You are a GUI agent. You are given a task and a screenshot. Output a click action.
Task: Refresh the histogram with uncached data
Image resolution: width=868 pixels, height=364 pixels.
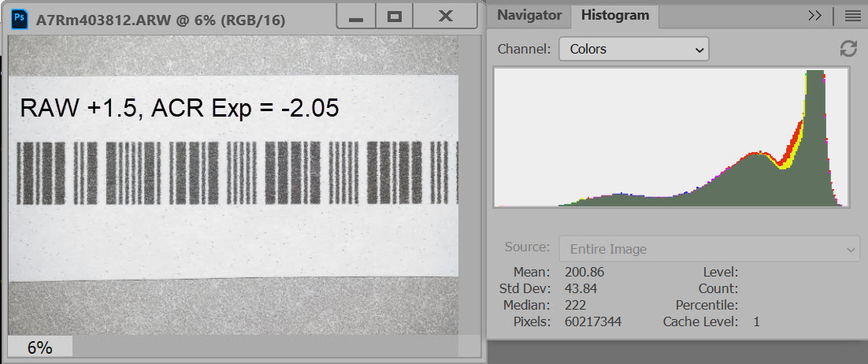[848, 49]
